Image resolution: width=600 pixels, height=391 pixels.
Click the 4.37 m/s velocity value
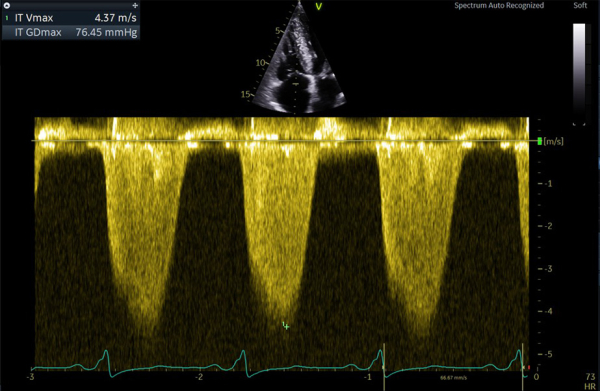click(x=116, y=18)
